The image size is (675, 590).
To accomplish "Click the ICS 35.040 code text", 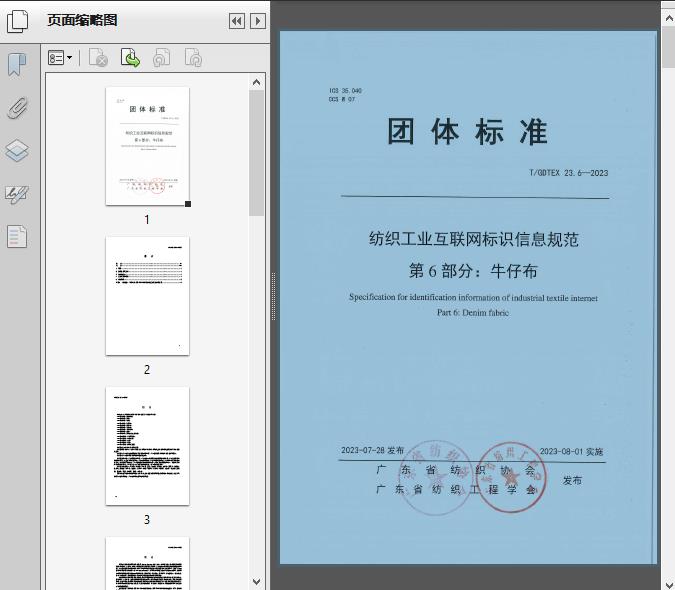I will point(345,91).
